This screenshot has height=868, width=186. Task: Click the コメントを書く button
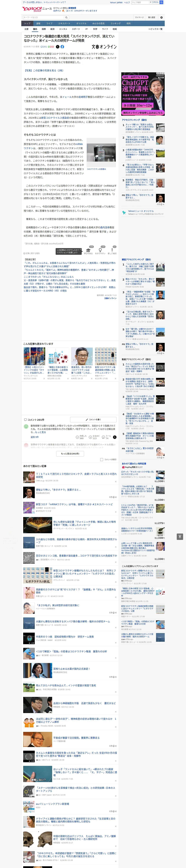click(93, 420)
